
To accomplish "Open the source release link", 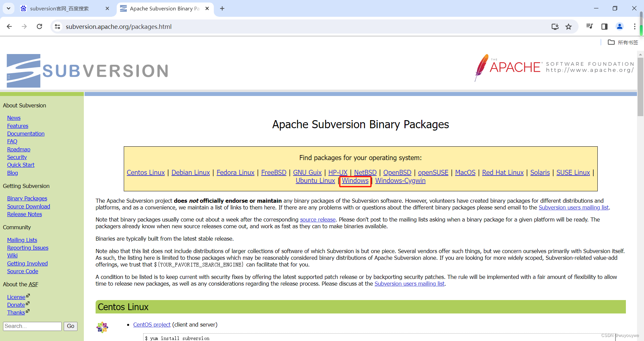I will (x=318, y=220).
